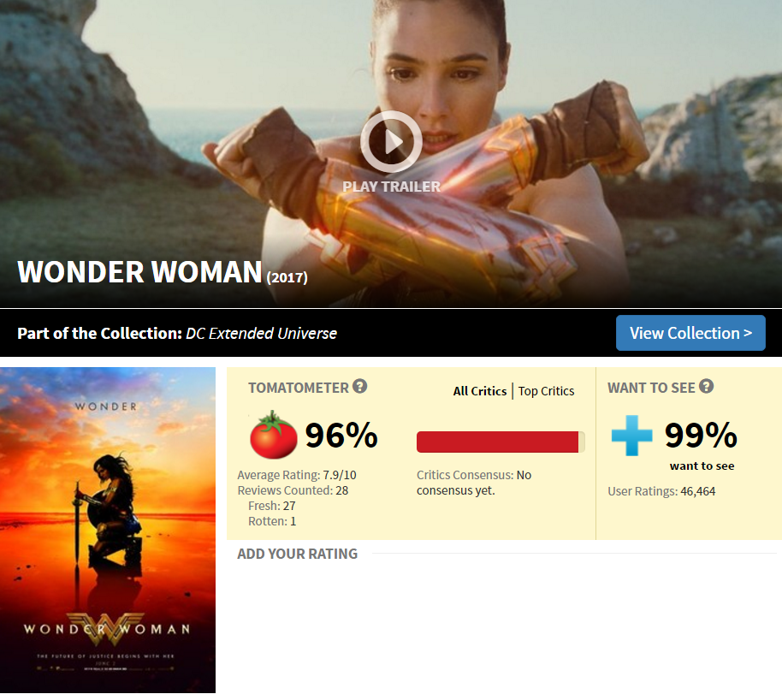Click the Add Your Rating heading

click(x=297, y=554)
